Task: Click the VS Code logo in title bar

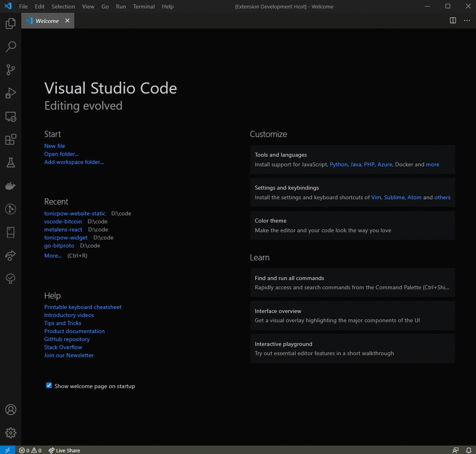Action: (8, 6)
